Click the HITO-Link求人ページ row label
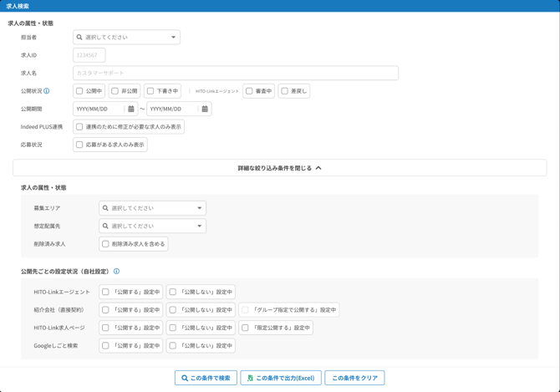Image resolution: width=560 pixels, height=392 pixels. [59, 328]
